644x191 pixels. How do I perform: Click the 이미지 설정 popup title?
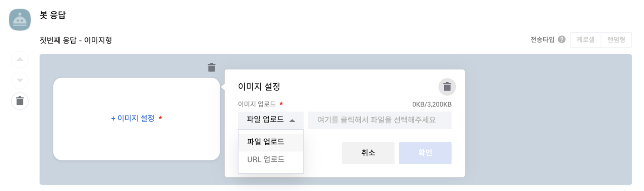click(x=259, y=87)
